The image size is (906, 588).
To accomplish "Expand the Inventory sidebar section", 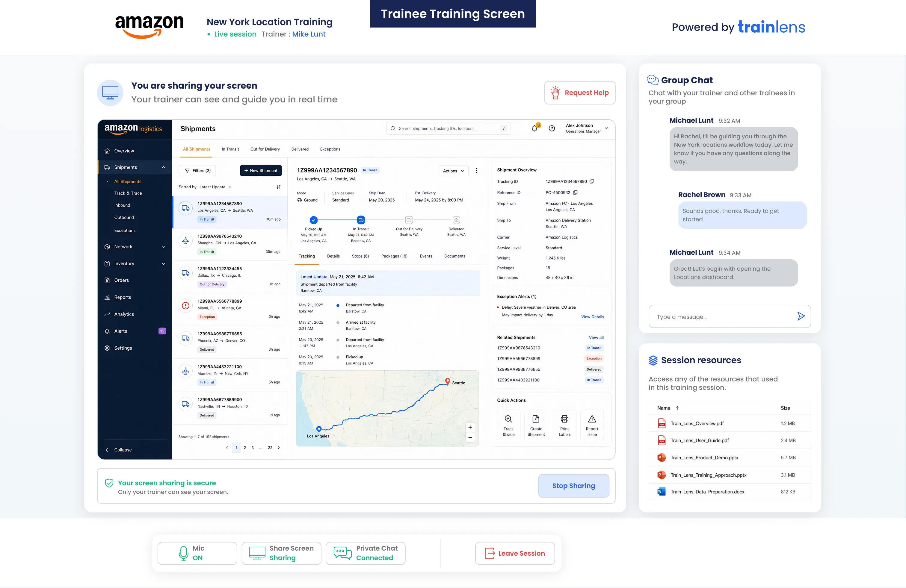I will click(x=163, y=263).
